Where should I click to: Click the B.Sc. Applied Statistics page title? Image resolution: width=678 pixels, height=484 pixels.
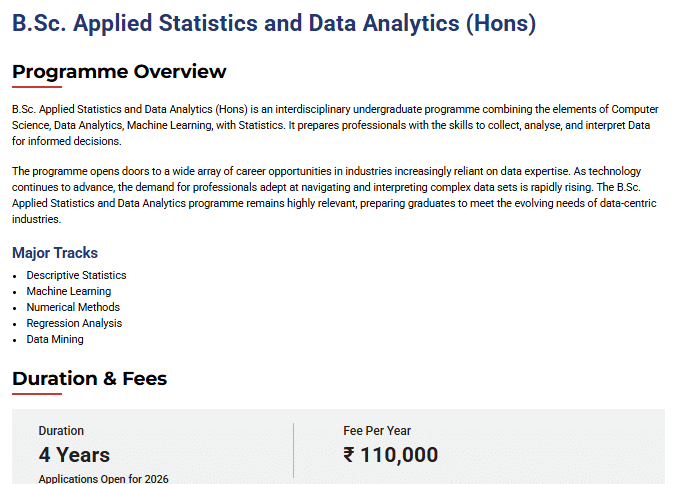[273, 25]
